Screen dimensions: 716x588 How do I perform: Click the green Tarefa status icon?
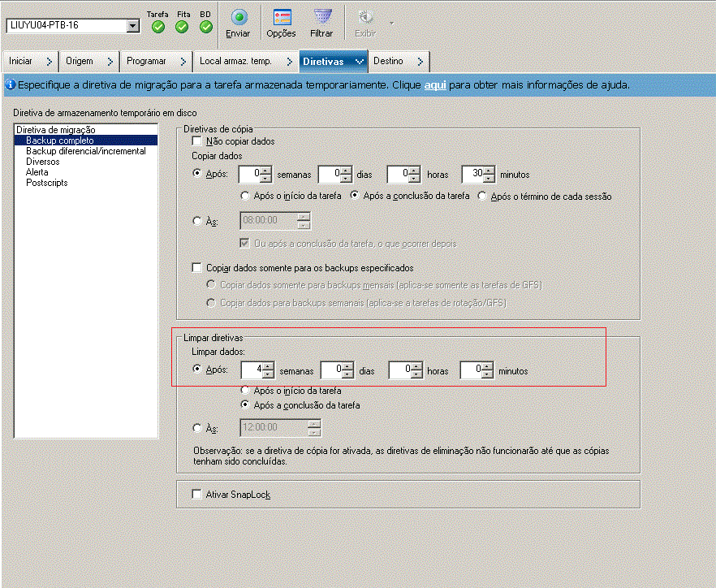tap(157, 27)
